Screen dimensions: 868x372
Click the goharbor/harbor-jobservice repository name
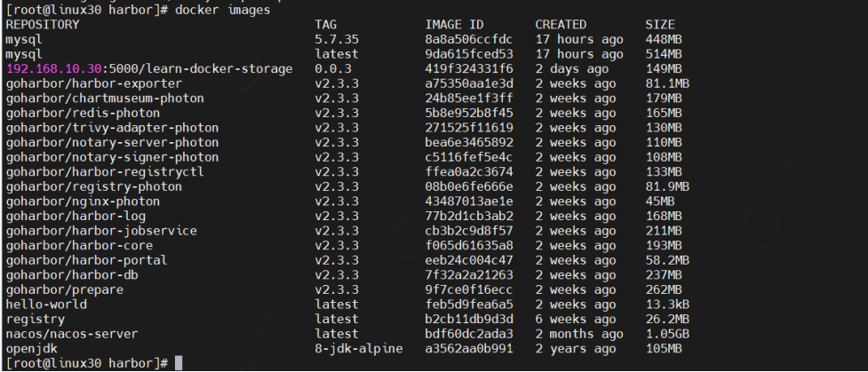click(101, 230)
